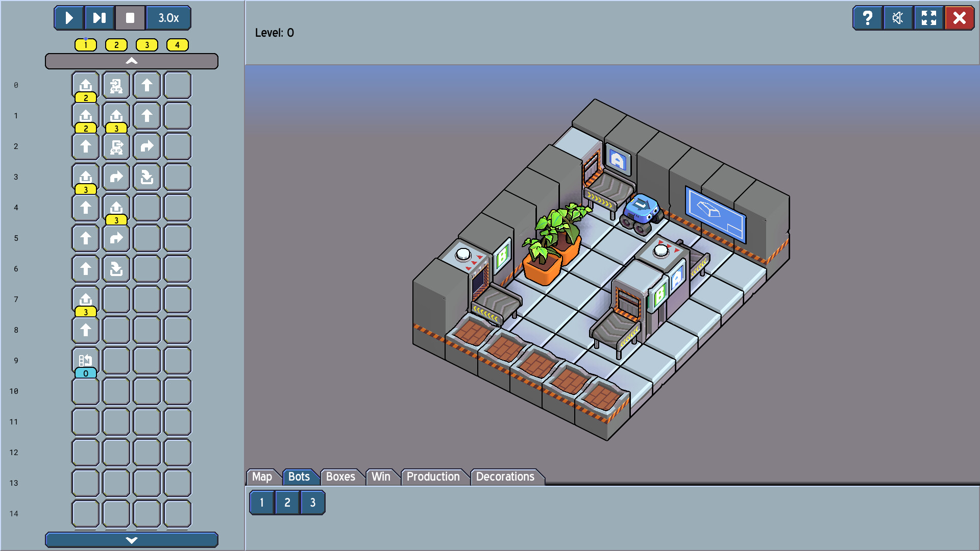Screen dimensions: 980x551
Task: Click the pickup instruction labeled 3 in row 7
Action: (85, 299)
